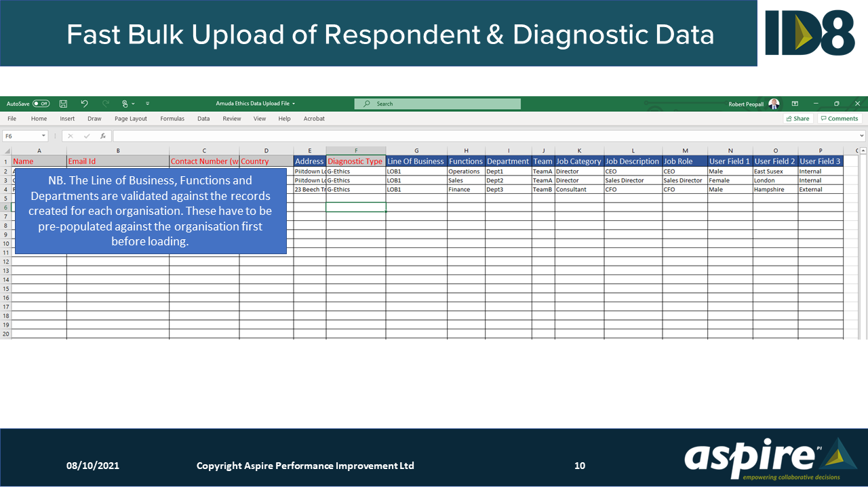Select the 'Female' cell
The image size is (868, 488).
730,180
